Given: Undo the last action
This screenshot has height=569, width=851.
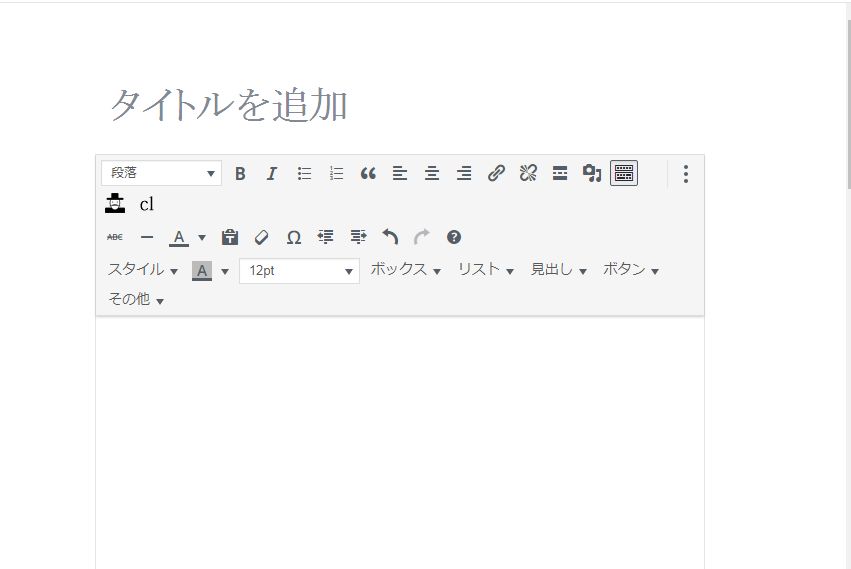Looking at the screenshot, I should 390,237.
